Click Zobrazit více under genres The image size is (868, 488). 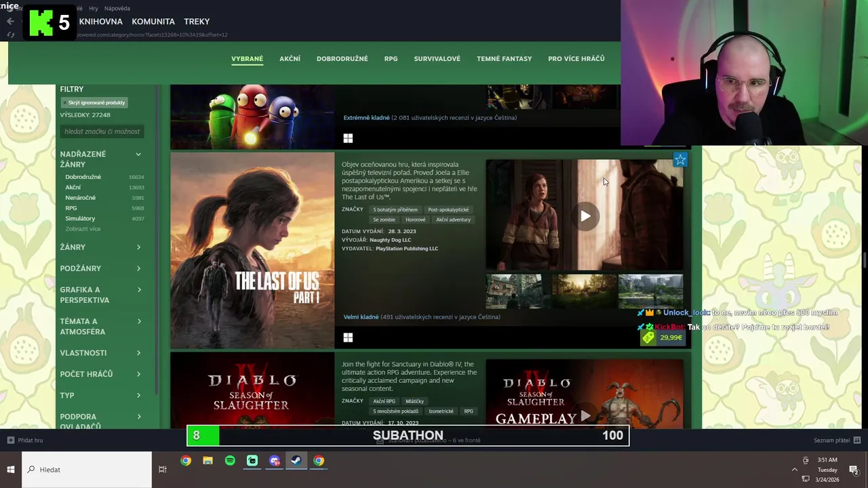[x=83, y=229]
